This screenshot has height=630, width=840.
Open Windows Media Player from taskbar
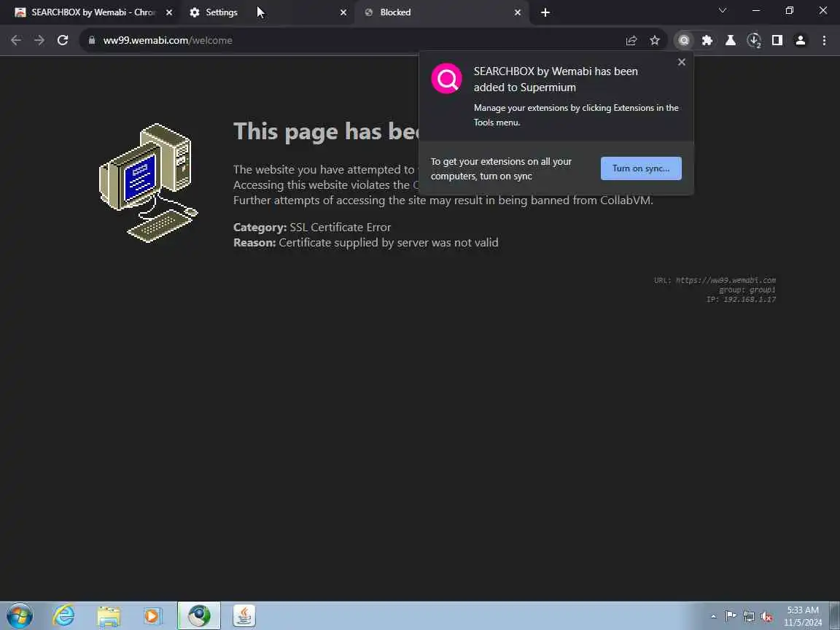[152, 615]
